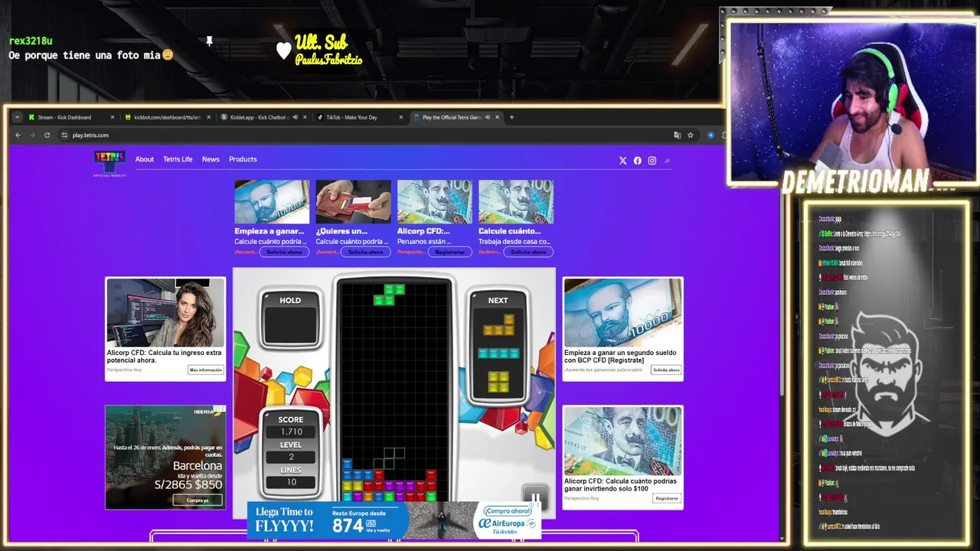Click the cyan I piece in NEXT queue
980x551 pixels.
tap(498, 354)
